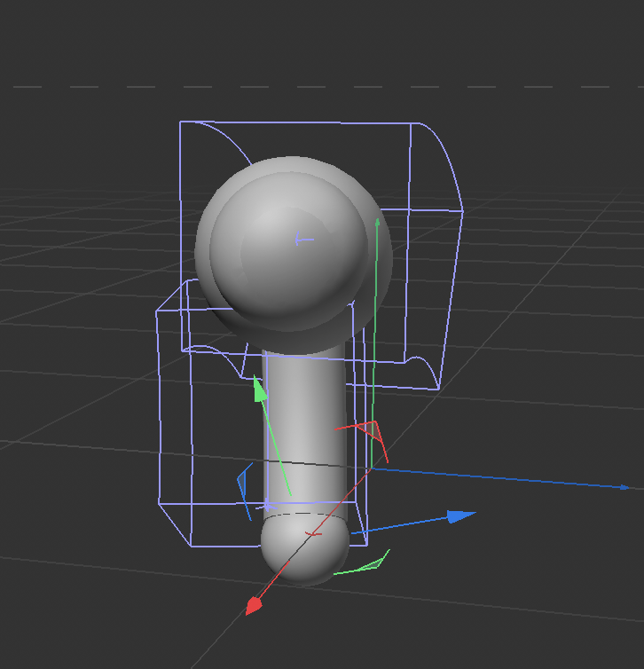
Task: Click seam between cylinder and bottom sphere
Action: pyautogui.click(x=304, y=515)
